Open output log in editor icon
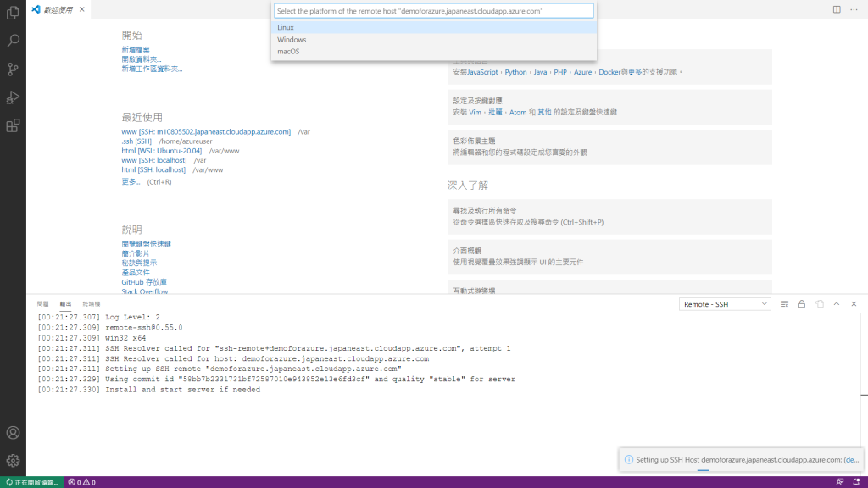 point(820,304)
